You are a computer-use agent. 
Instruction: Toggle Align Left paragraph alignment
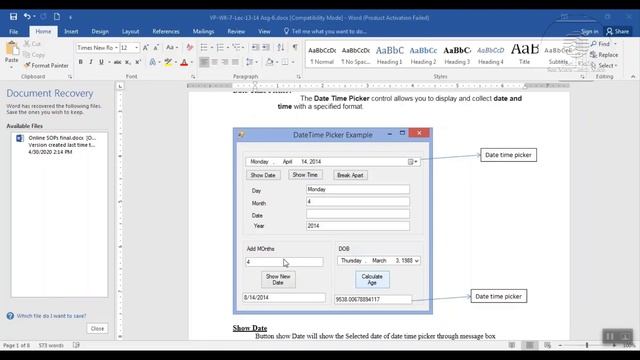click(204, 62)
